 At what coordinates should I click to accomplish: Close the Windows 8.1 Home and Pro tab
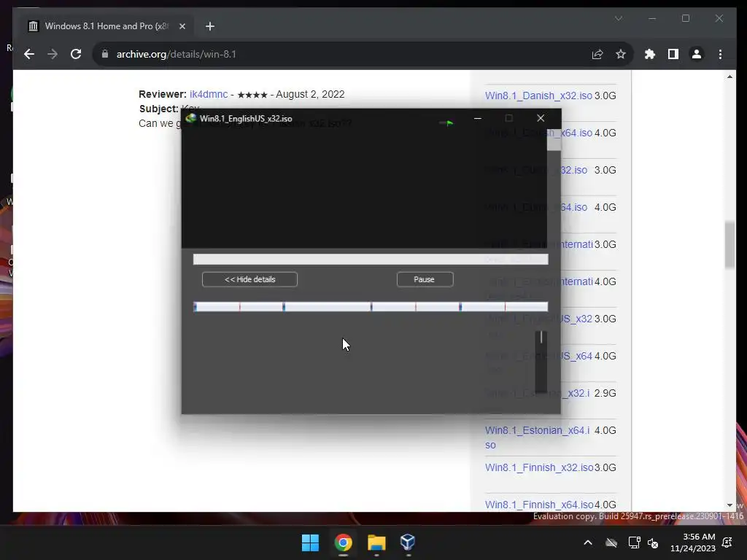[x=182, y=26]
